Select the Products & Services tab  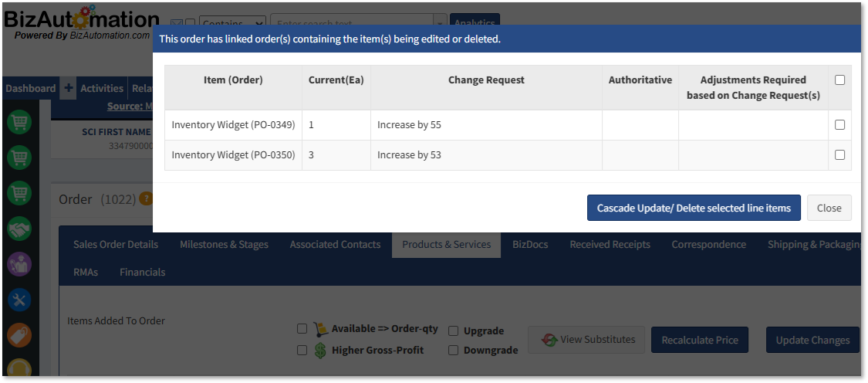coord(447,245)
